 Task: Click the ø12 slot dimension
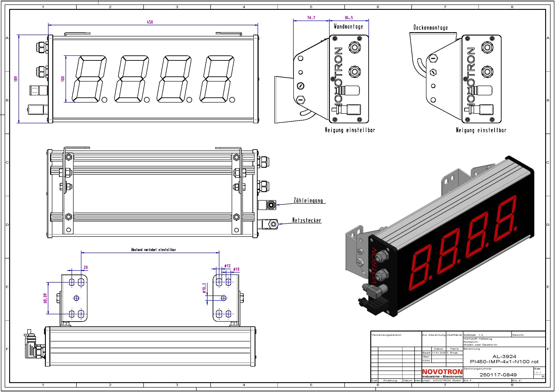[227, 266]
